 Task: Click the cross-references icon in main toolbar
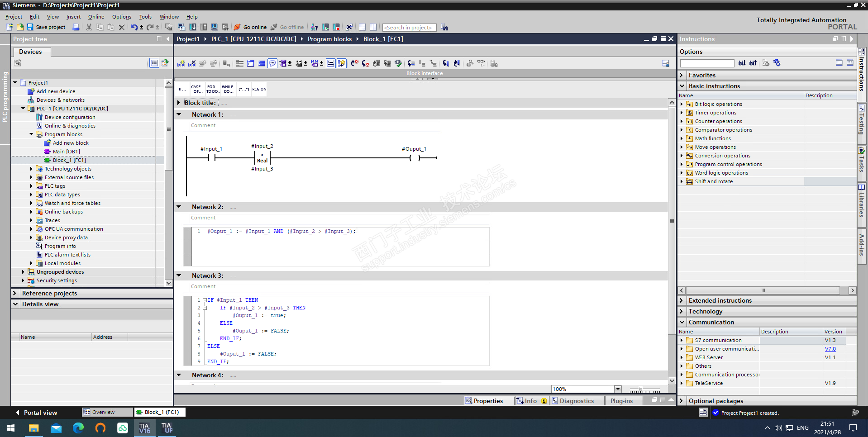point(349,27)
